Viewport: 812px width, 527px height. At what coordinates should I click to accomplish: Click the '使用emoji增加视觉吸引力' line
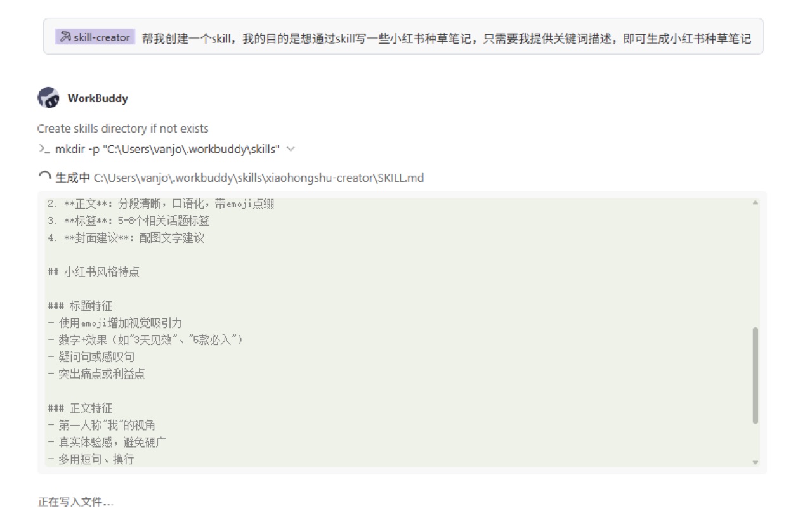115,323
